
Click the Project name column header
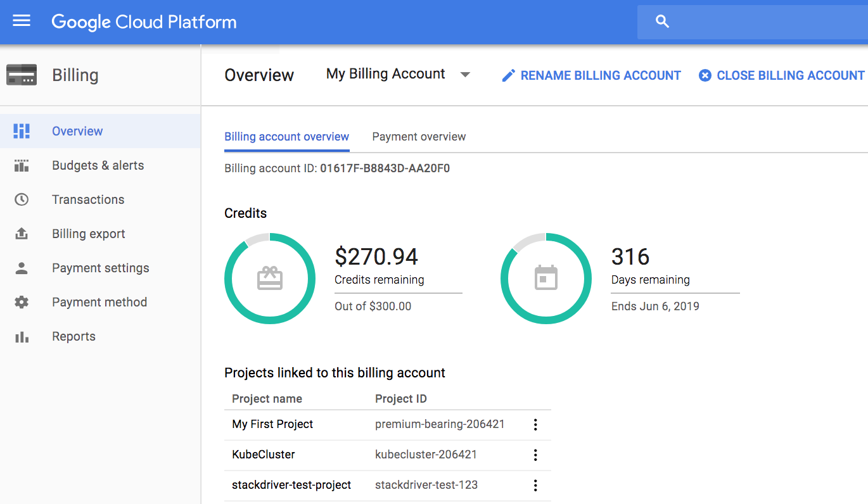click(267, 399)
